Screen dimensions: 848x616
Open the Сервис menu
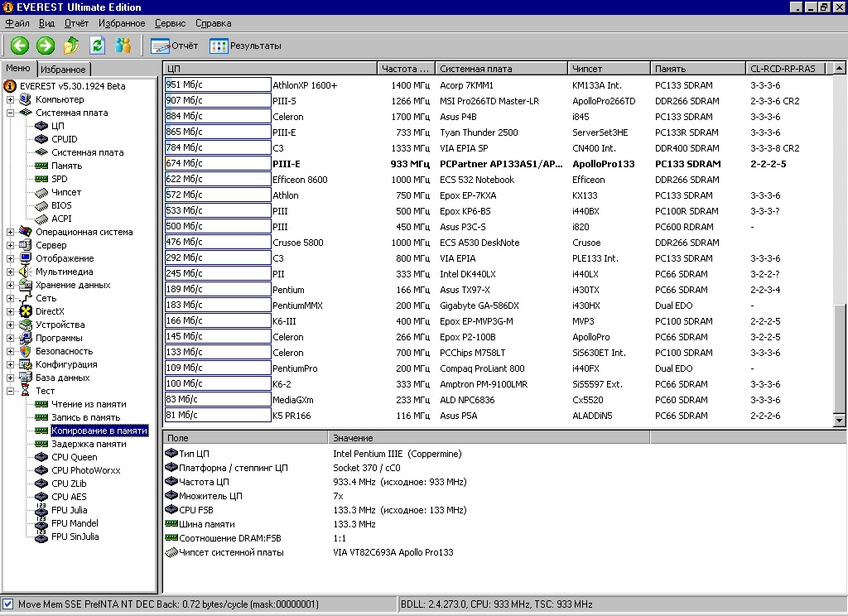[x=170, y=23]
